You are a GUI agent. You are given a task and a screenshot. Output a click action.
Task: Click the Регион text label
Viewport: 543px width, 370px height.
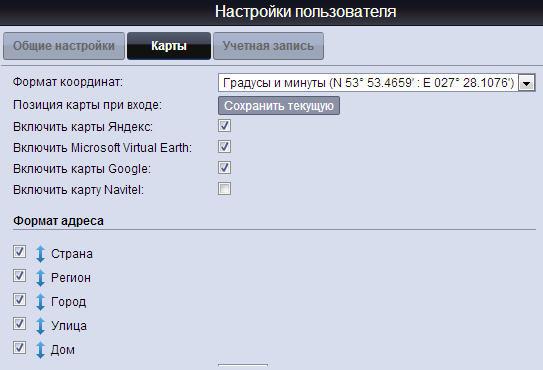(x=71, y=278)
